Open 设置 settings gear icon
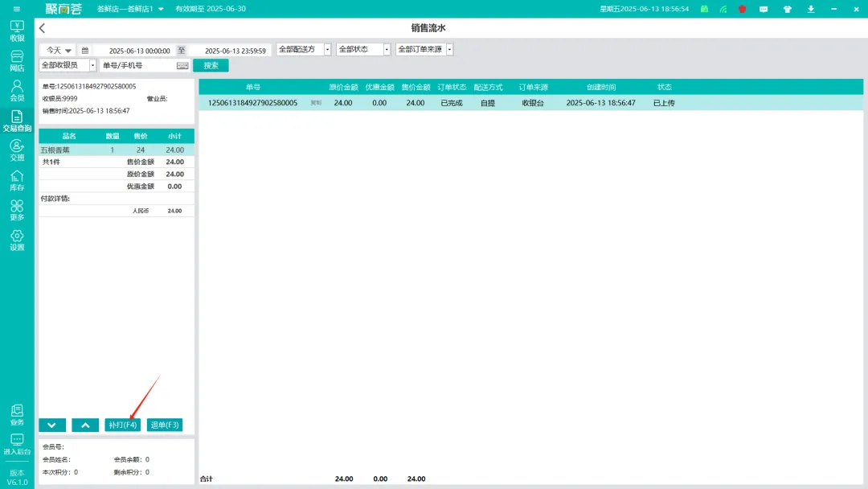 pyautogui.click(x=17, y=240)
